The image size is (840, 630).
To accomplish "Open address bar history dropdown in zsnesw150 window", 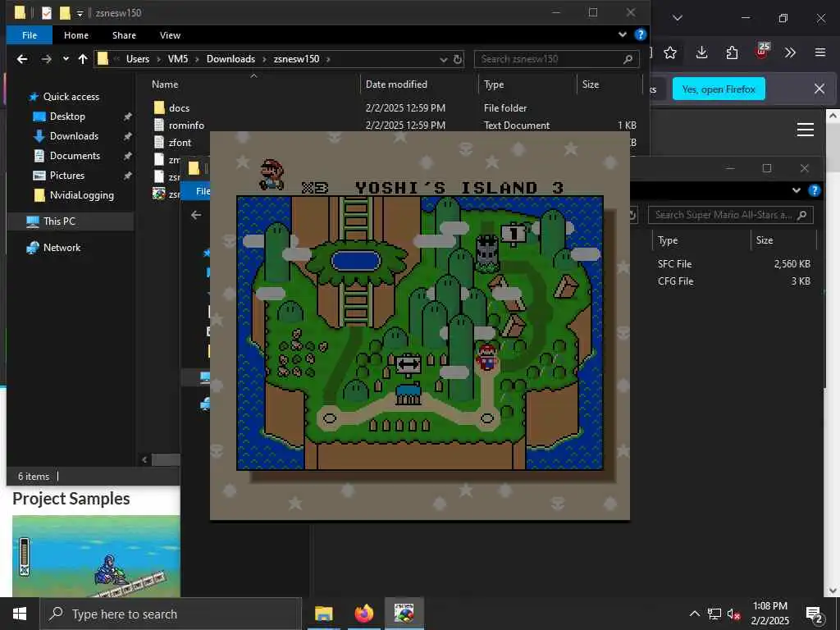I will click(x=444, y=59).
